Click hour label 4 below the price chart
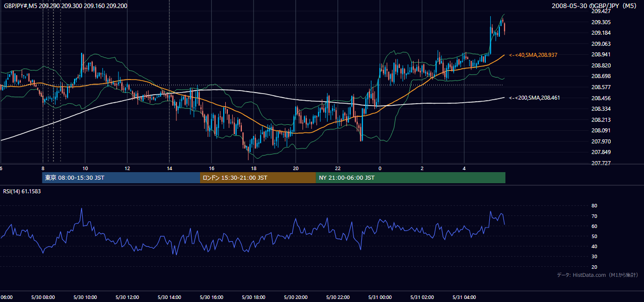Image resolution: width=644 pixels, height=302 pixels. [464, 169]
